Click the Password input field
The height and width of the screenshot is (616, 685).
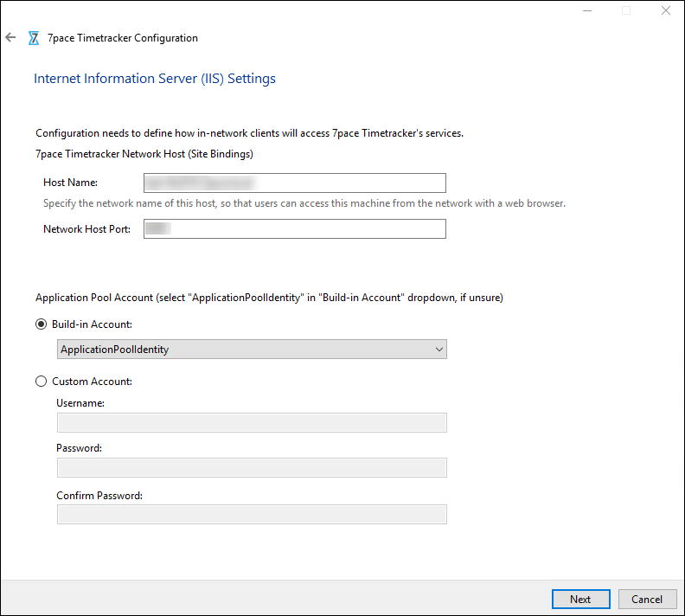tap(252, 468)
